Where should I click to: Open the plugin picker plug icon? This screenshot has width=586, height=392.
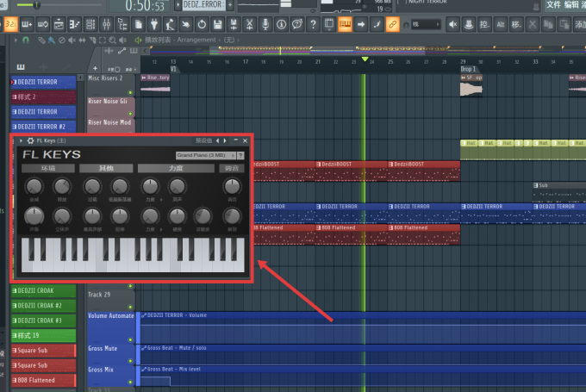[x=154, y=25]
